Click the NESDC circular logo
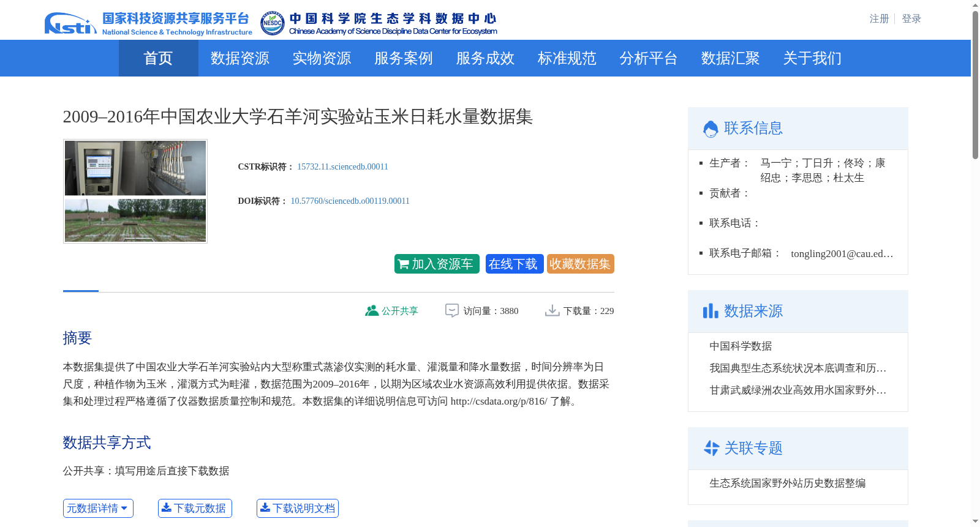 pos(272,23)
